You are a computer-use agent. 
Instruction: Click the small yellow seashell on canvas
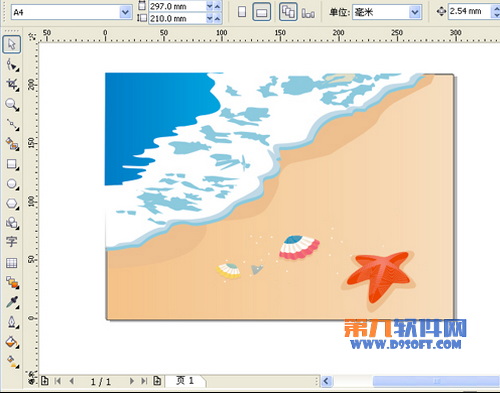228,270
